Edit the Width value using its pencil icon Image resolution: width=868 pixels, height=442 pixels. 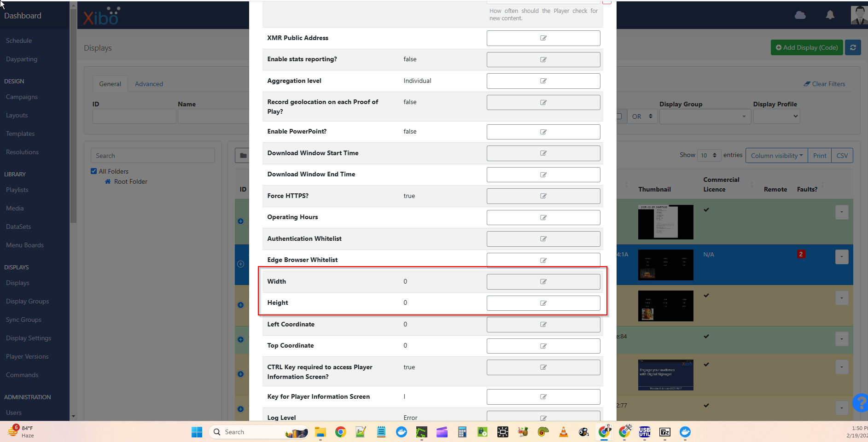point(543,281)
